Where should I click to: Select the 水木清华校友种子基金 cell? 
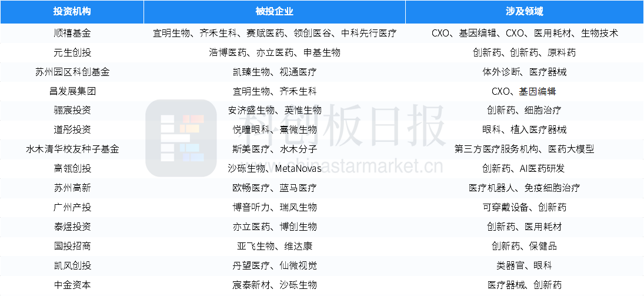click(x=72, y=149)
